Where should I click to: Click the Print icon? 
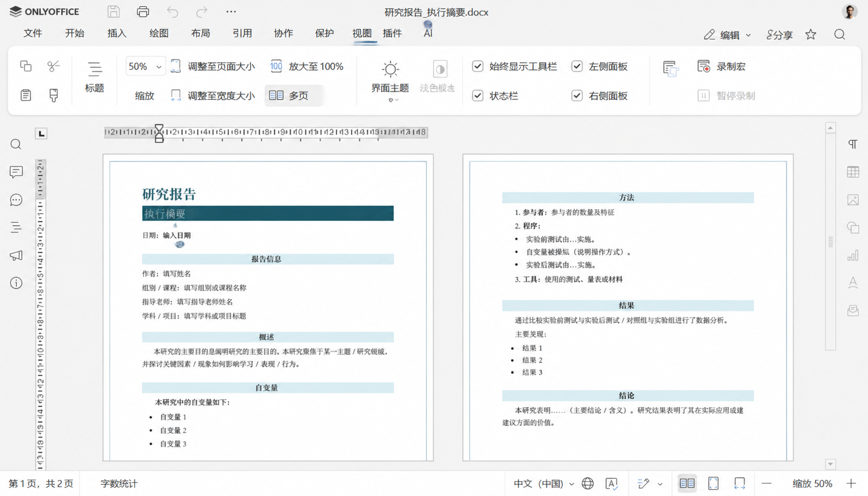pos(143,12)
